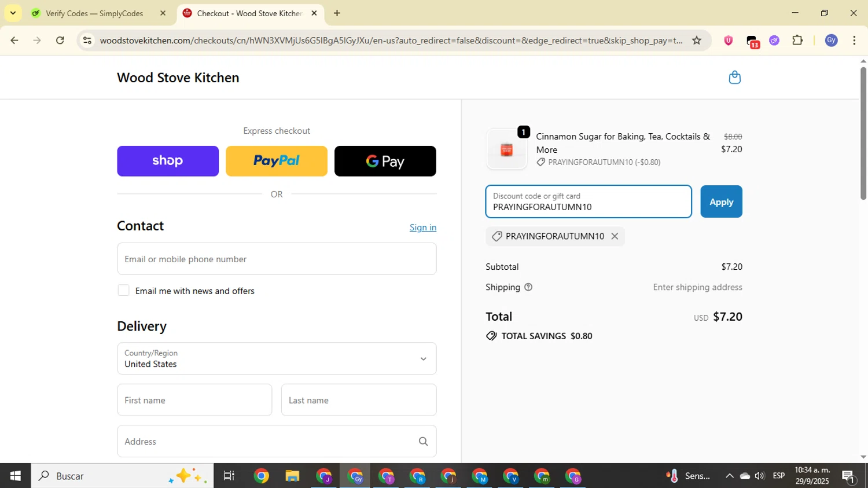Image resolution: width=868 pixels, height=488 pixels.
Task: Open the OneDrive cloud tray icon
Action: [x=745, y=476]
